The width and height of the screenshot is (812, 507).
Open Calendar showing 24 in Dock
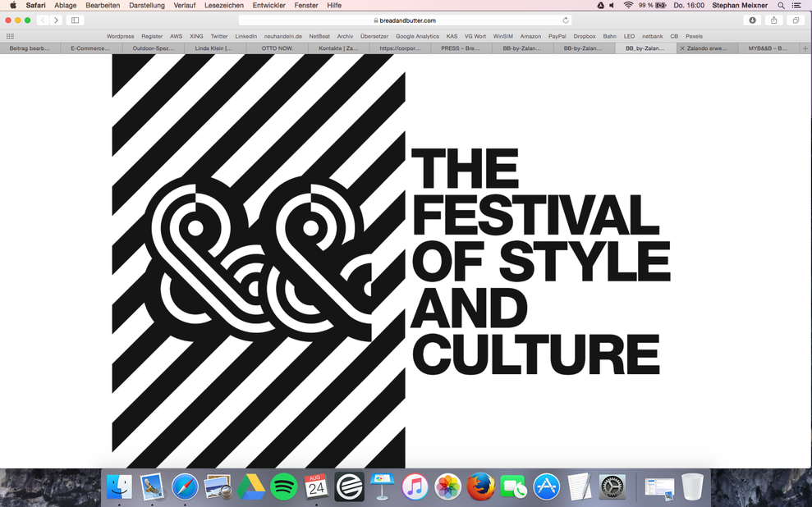[x=316, y=486]
